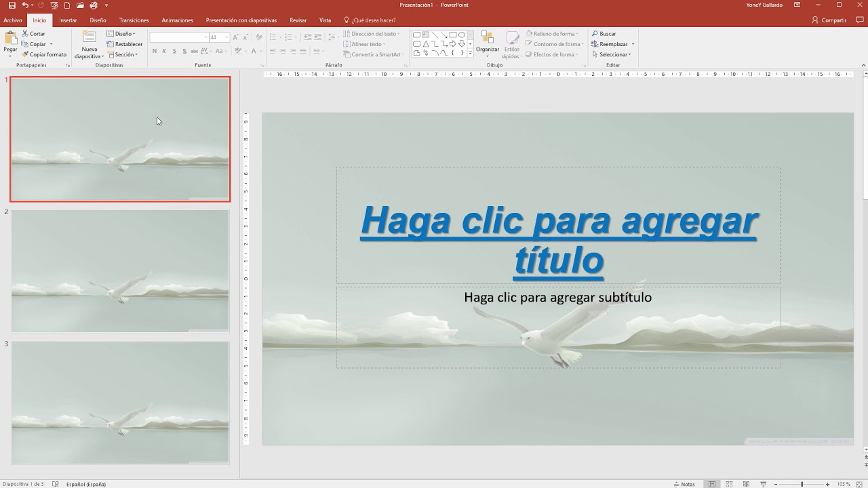Screen dimensions: 868x488
Task: Toggle text shadow
Action: (184, 51)
